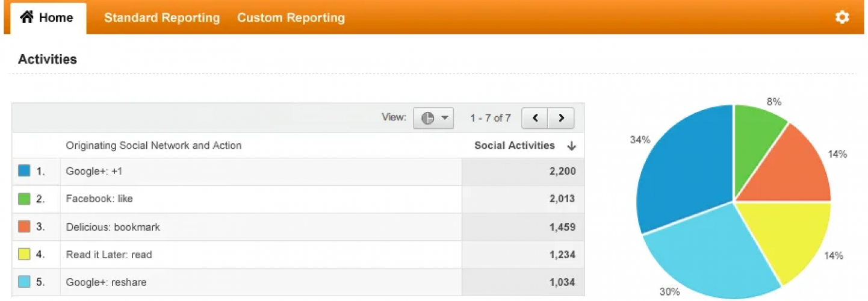Click the 1,459 activities value
This screenshot has height=301, width=868.
click(562, 227)
